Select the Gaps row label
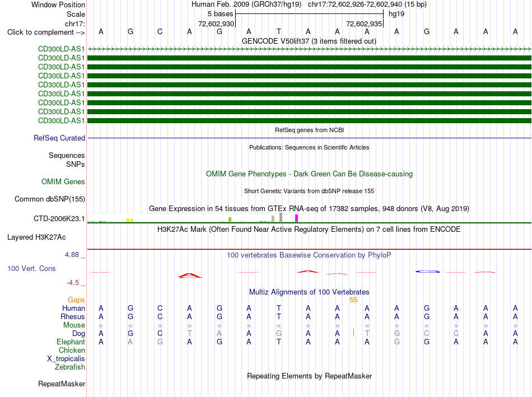 pos(76,300)
